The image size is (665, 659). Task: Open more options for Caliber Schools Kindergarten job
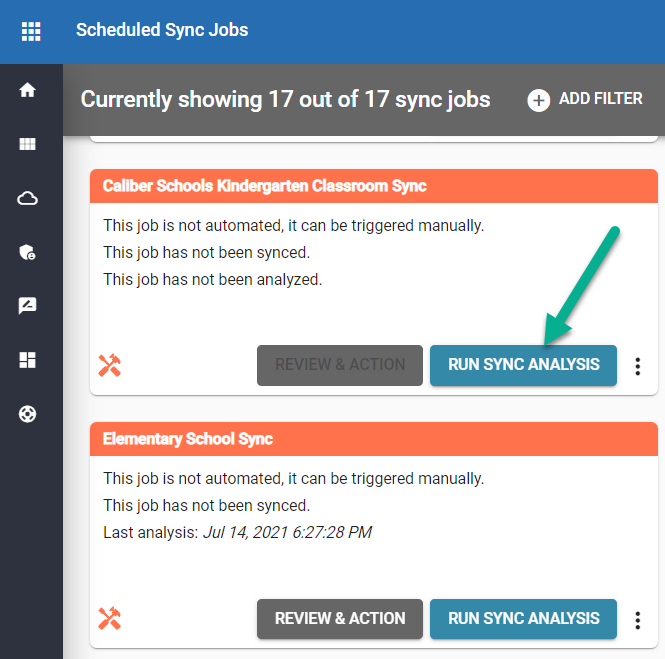pyautogui.click(x=638, y=367)
